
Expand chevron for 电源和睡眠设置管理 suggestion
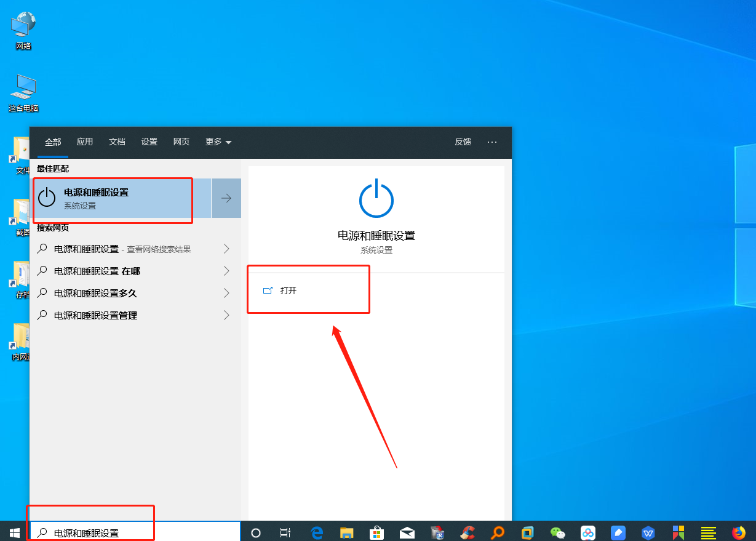point(226,315)
